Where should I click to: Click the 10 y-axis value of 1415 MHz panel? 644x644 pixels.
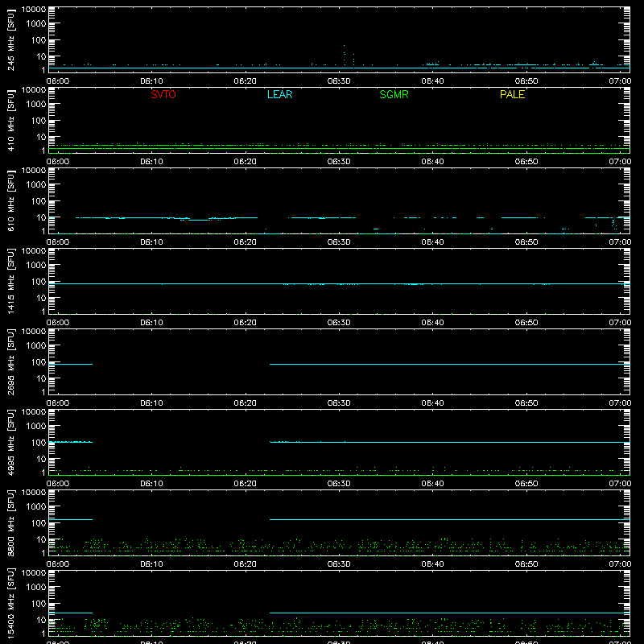(41, 298)
